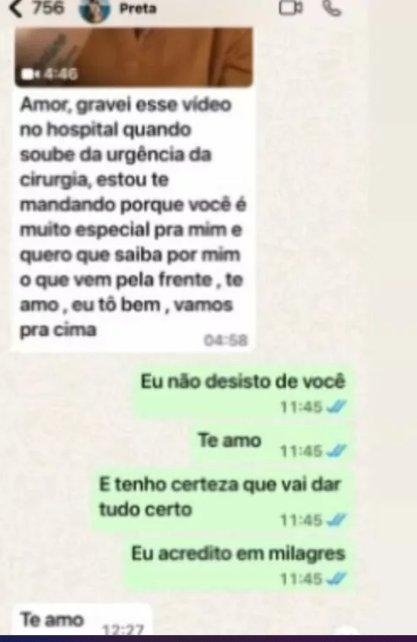Image resolution: width=417 pixels, height=642 pixels.
Task: Tap blue double-check on 'Eu não desisto de você'
Action: [x=336, y=407]
